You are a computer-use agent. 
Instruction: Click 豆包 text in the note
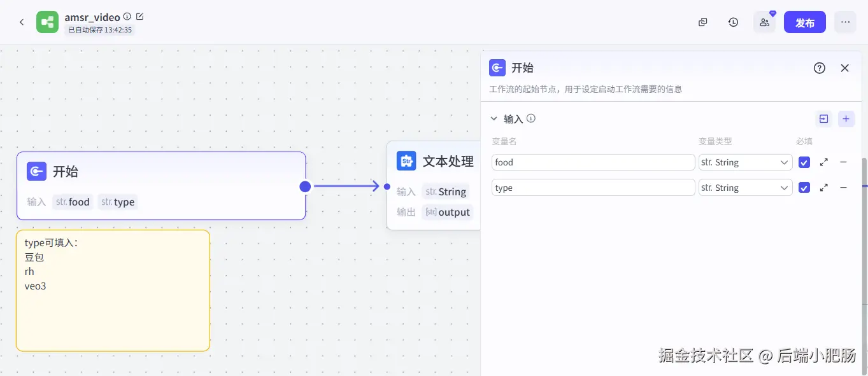[34, 257]
